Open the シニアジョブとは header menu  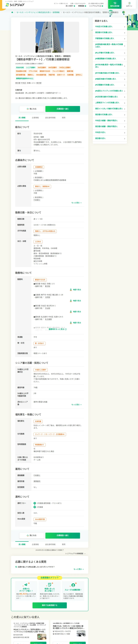96,6
